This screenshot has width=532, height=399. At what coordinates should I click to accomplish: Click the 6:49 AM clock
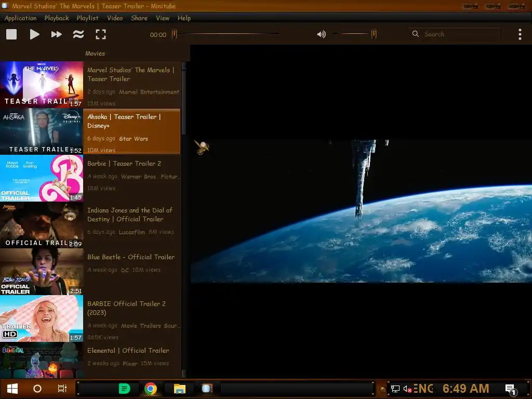(x=466, y=389)
